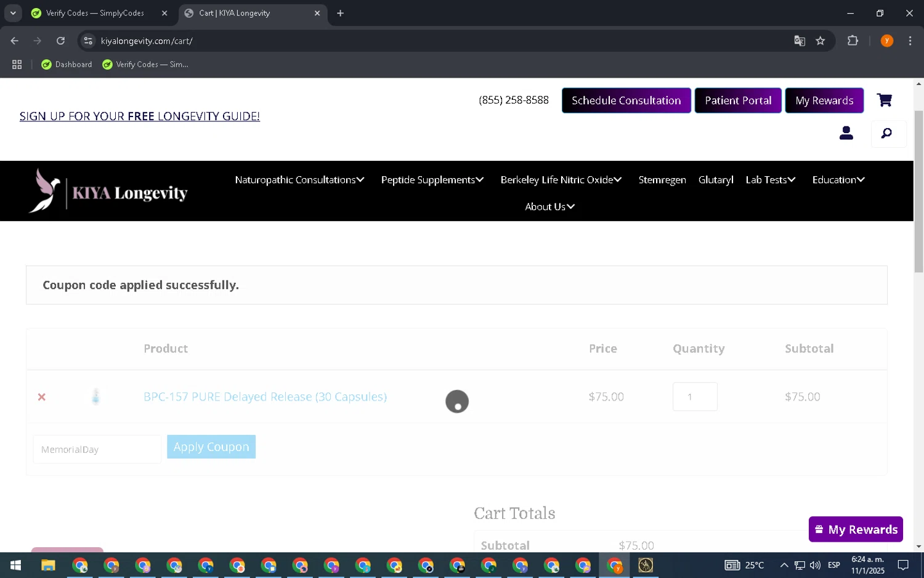The image size is (924, 578).
Task: Click the Schedule Consultation button
Action: (x=626, y=100)
